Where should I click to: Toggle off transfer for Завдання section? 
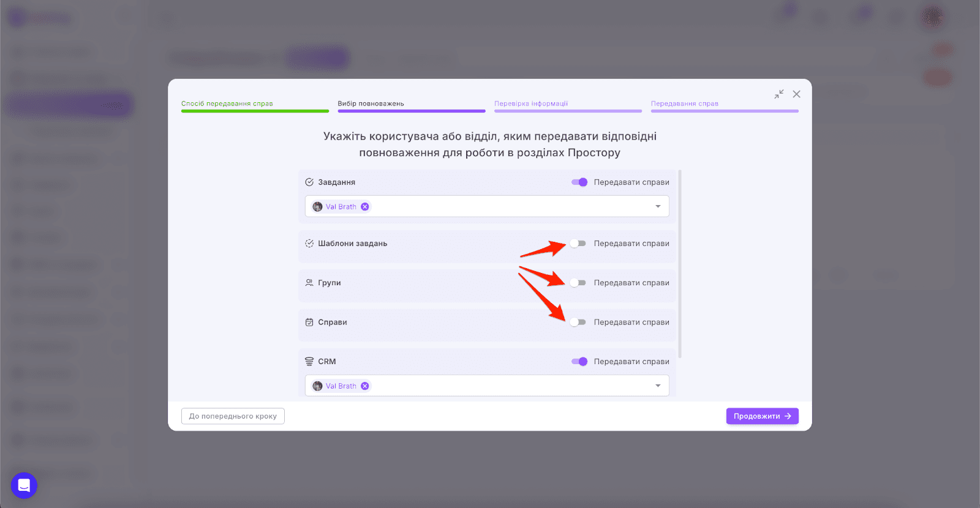tap(579, 182)
